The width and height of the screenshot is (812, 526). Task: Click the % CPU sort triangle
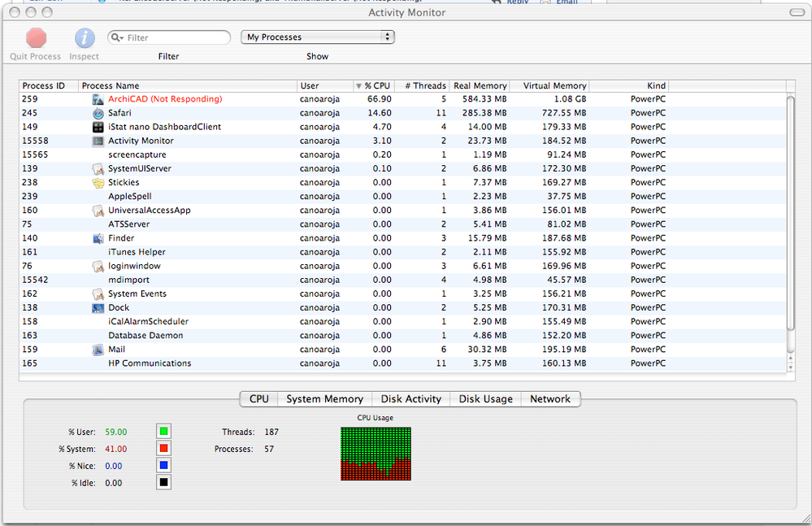point(358,86)
